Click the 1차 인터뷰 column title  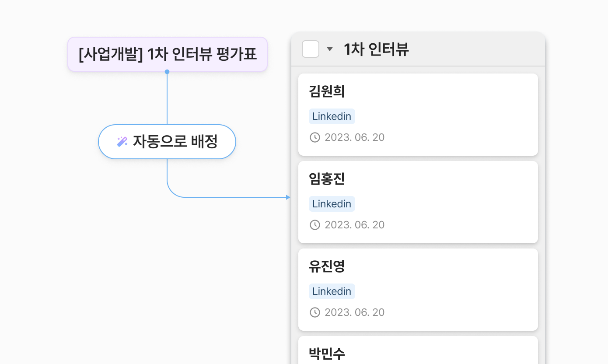(x=376, y=49)
